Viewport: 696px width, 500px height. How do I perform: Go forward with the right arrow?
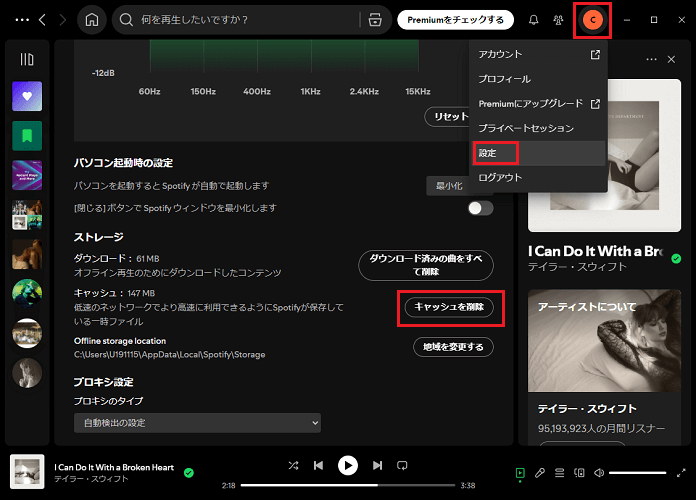63,20
